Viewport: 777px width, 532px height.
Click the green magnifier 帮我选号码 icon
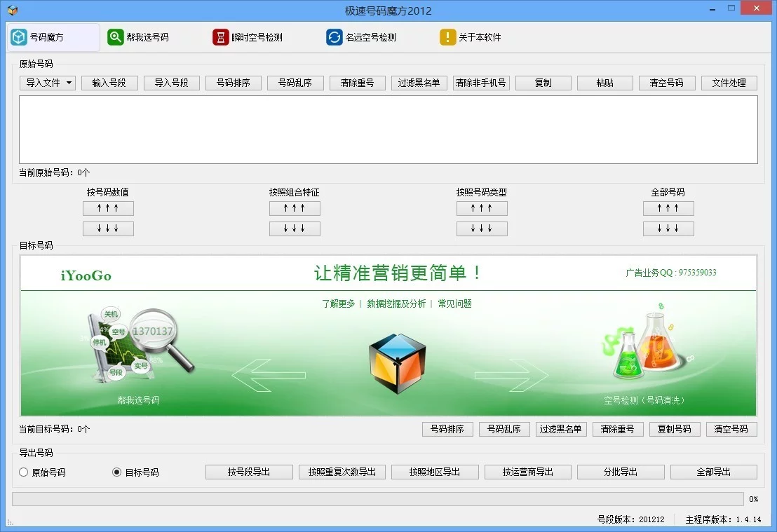116,37
